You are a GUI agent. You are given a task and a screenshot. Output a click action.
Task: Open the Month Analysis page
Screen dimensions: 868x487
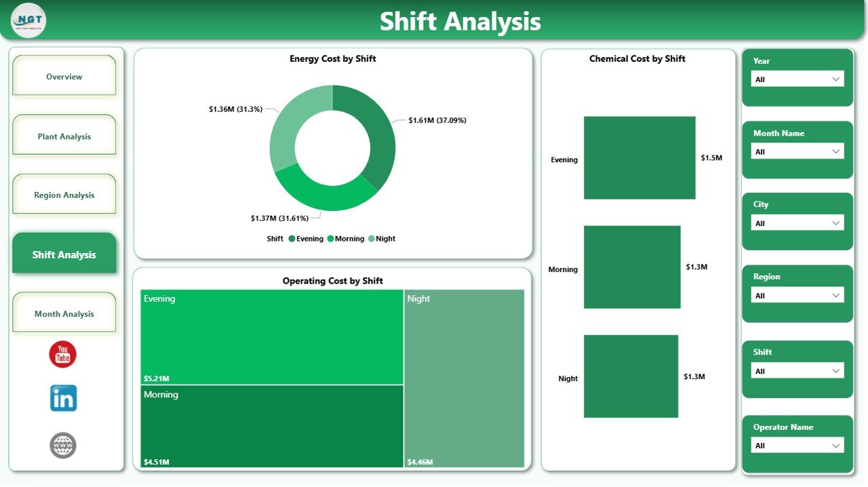[64, 313]
